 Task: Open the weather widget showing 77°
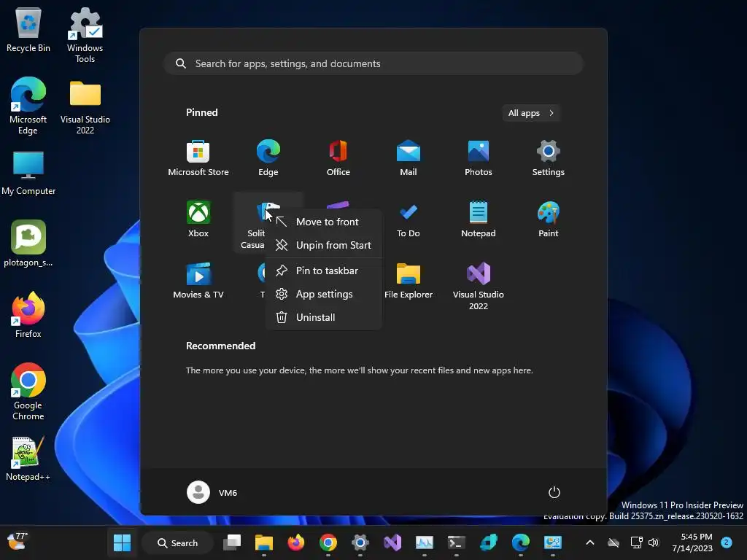(x=18, y=542)
